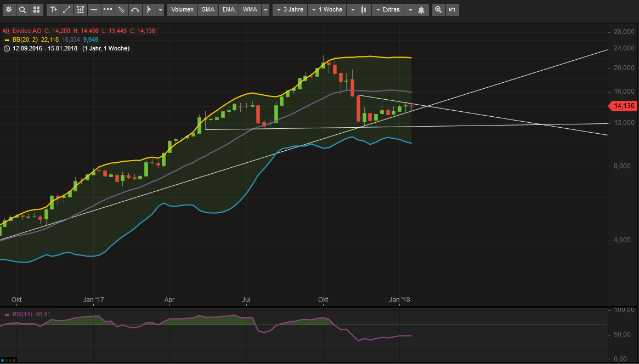The image size is (639, 364).
Task: Open the Extras menu
Action: point(388,9)
